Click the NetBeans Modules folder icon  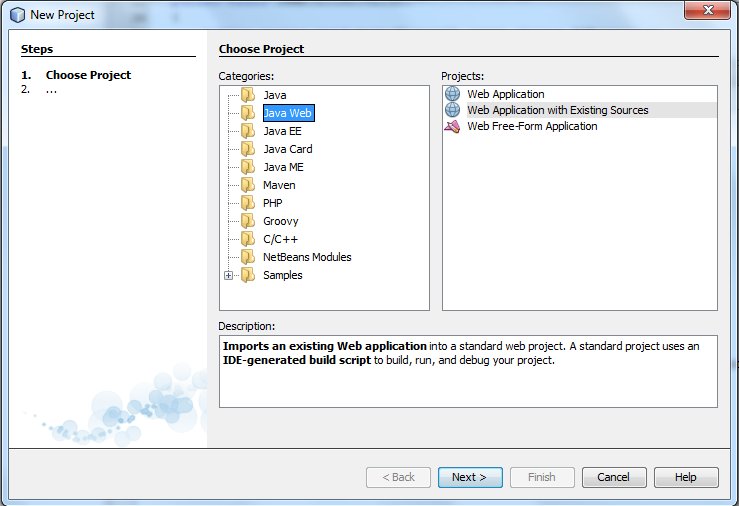[248, 257]
